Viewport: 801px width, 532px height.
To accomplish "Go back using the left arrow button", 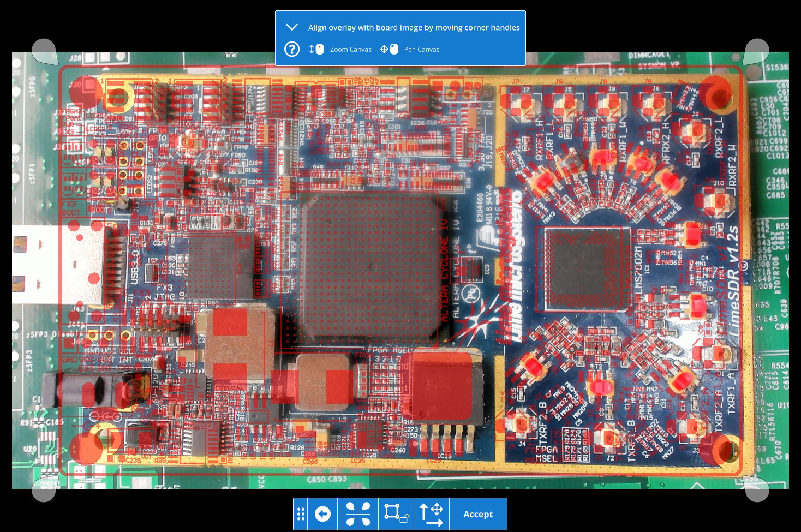I will 322,514.
